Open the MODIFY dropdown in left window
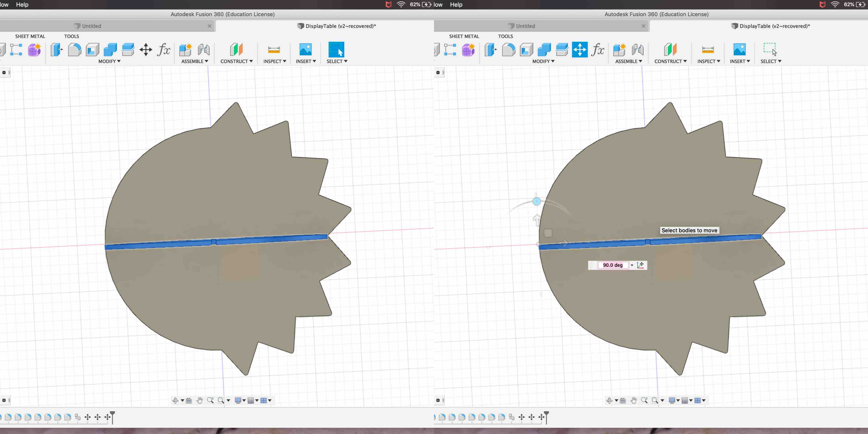868x434 pixels. point(110,61)
